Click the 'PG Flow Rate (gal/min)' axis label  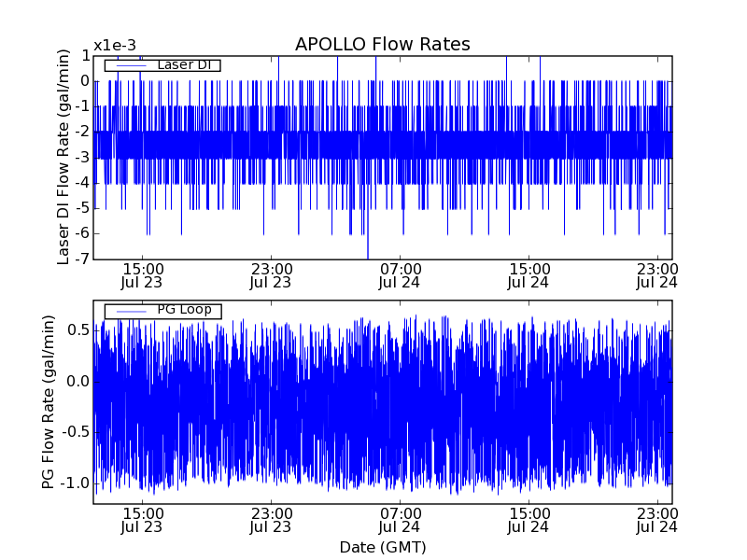pos(49,402)
